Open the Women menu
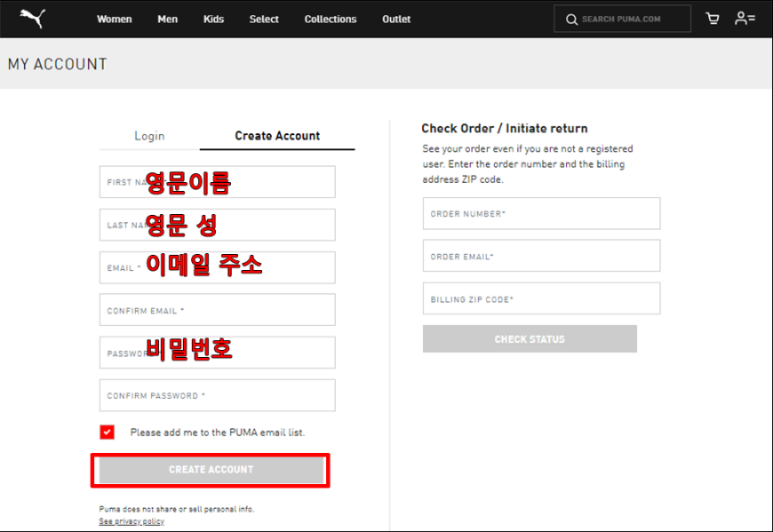This screenshot has width=773, height=532. point(115,20)
